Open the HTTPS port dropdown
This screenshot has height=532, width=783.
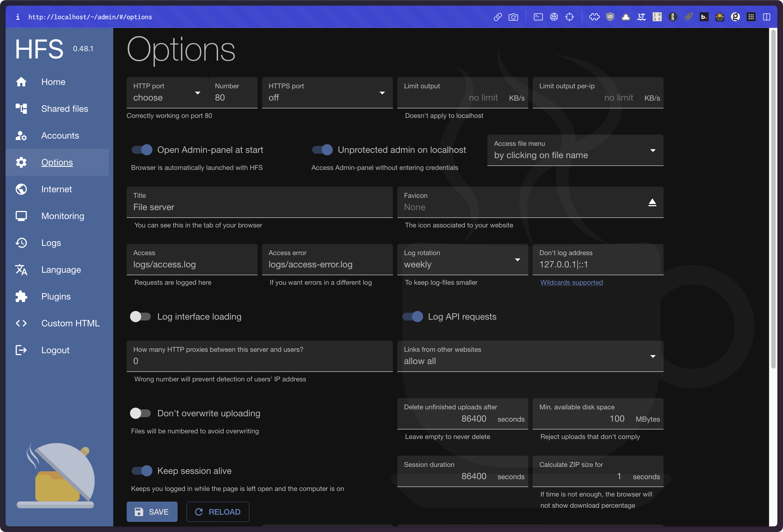tap(327, 93)
